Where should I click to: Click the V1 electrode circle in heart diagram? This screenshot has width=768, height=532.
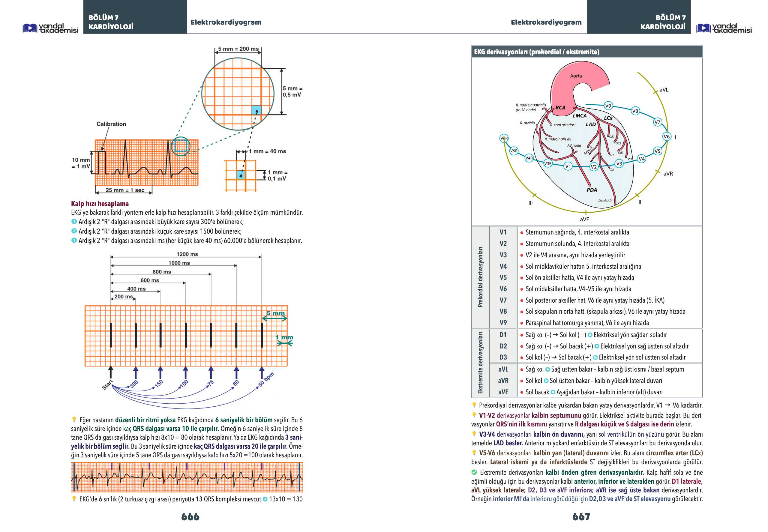pos(568,166)
